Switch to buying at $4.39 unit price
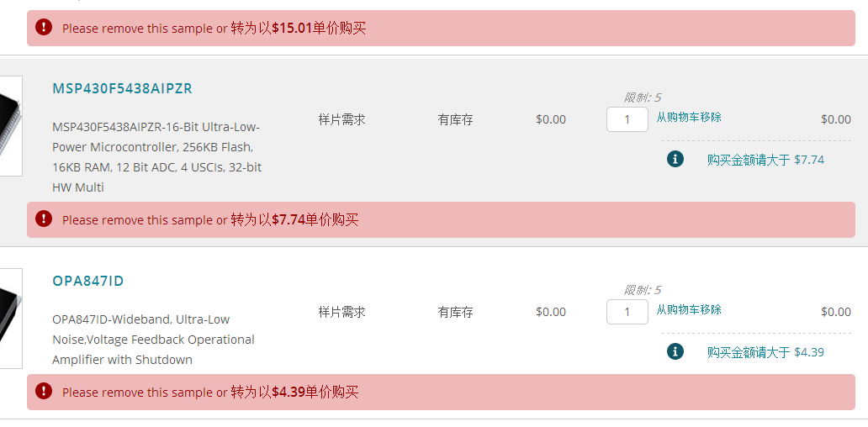The width and height of the screenshot is (868, 427). tap(294, 392)
